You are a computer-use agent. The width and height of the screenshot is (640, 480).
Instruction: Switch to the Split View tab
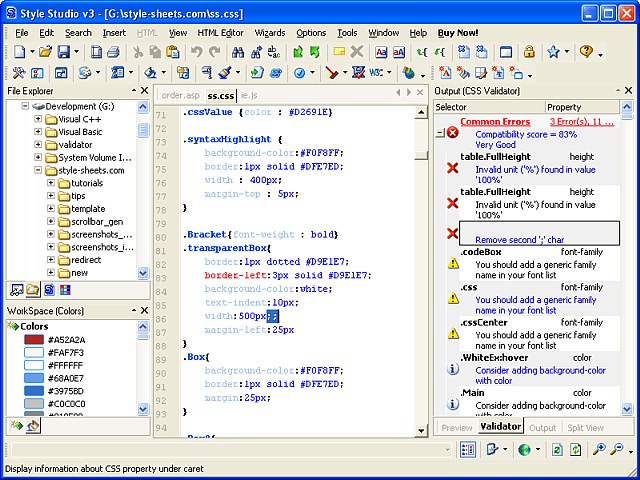[x=585, y=428]
